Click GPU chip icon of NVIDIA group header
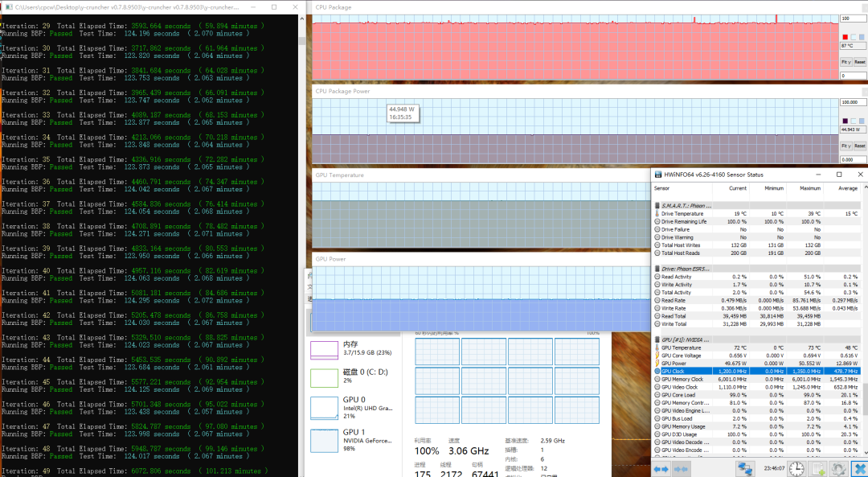Screen dimensions: 868x477 coord(657,339)
